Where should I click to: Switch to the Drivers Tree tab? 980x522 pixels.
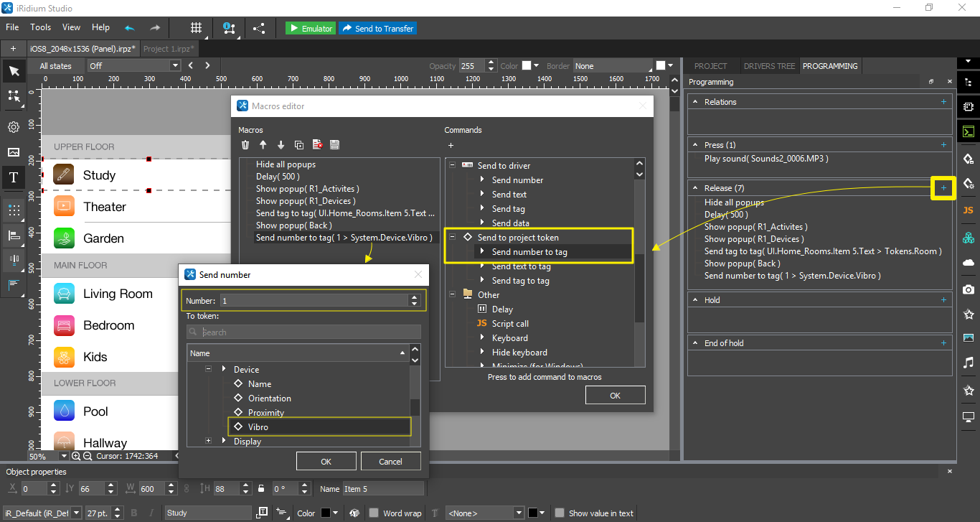[x=769, y=66]
